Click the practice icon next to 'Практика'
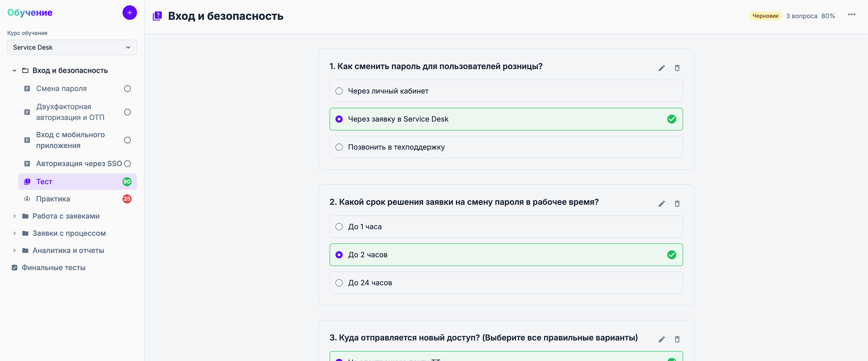The image size is (868, 361). pyautogui.click(x=27, y=199)
